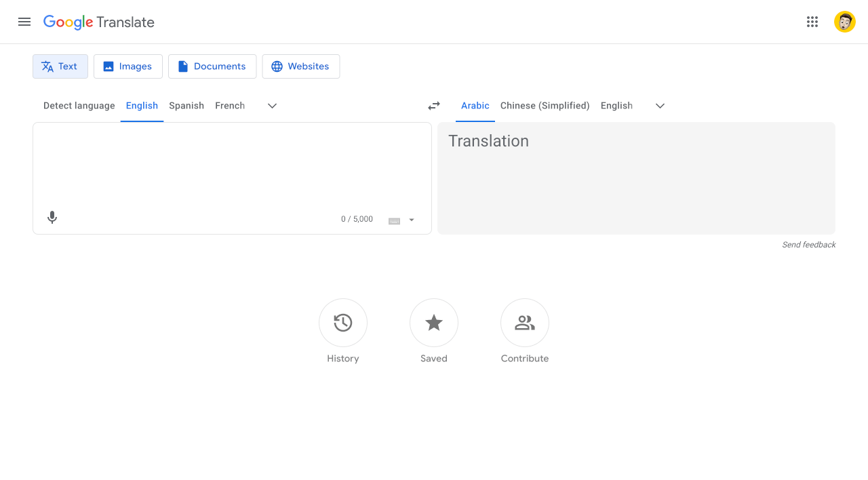Open the on-screen keyboard icon
This screenshot has height=480, width=868.
(393, 220)
